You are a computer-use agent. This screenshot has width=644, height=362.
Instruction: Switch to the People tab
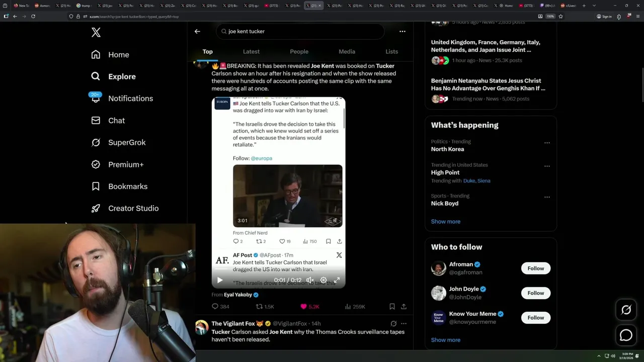(299, 51)
